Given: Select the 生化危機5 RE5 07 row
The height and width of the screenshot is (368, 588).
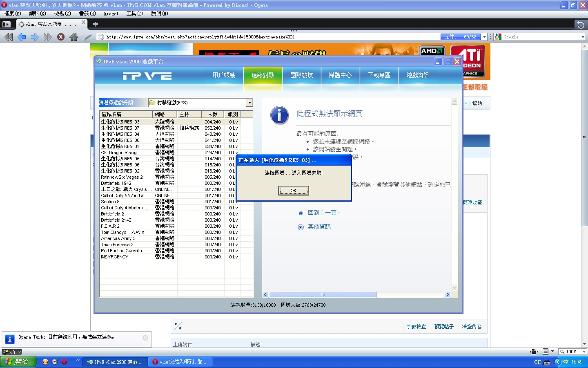Looking at the screenshot, I should click(176, 128).
